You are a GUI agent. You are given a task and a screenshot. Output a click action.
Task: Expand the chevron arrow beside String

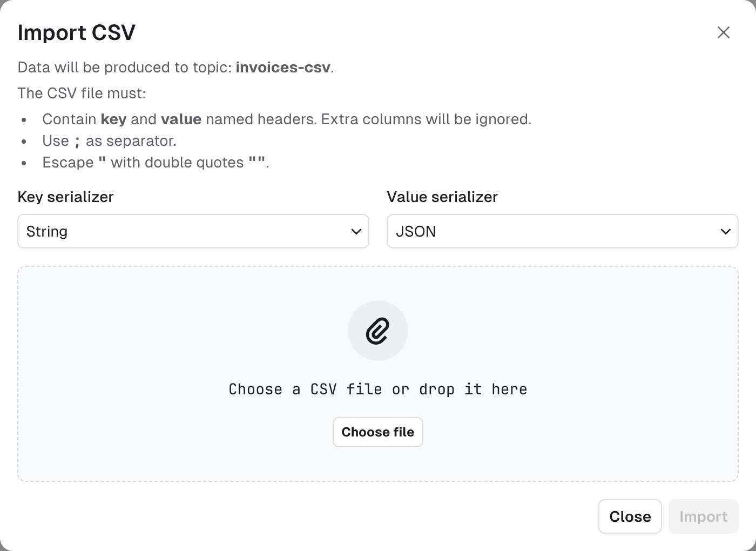point(356,232)
